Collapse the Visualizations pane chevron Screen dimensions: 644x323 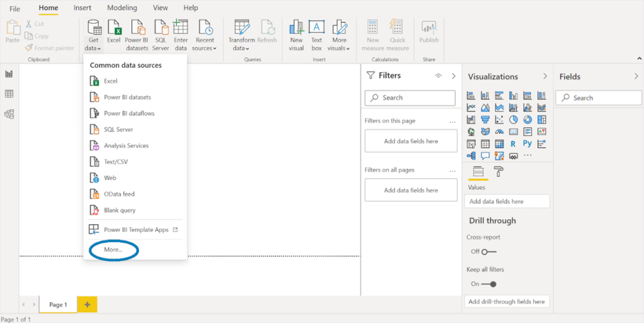click(x=545, y=77)
